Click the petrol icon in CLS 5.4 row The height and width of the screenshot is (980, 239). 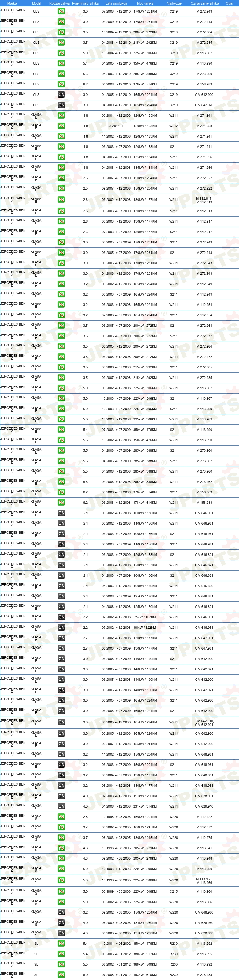coord(61,63)
